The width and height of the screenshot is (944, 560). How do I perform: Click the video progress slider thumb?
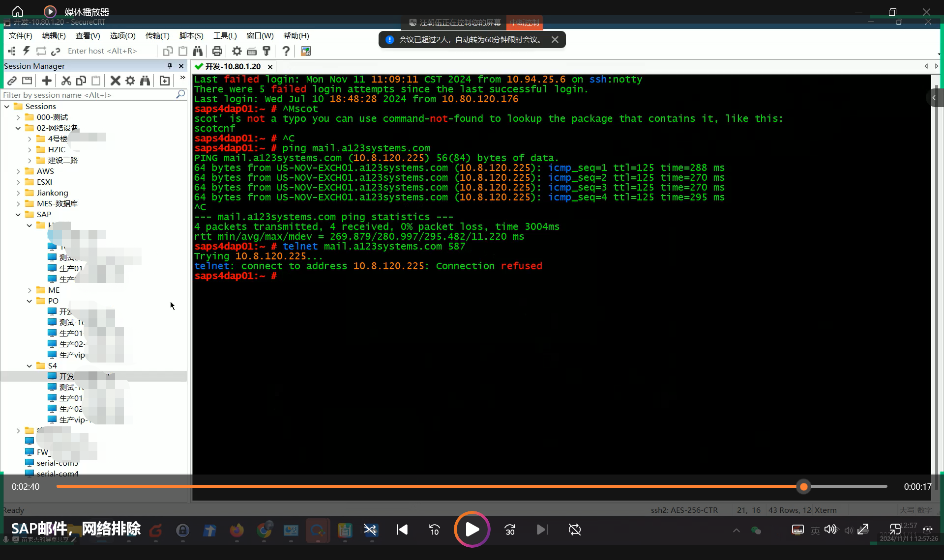(x=804, y=487)
